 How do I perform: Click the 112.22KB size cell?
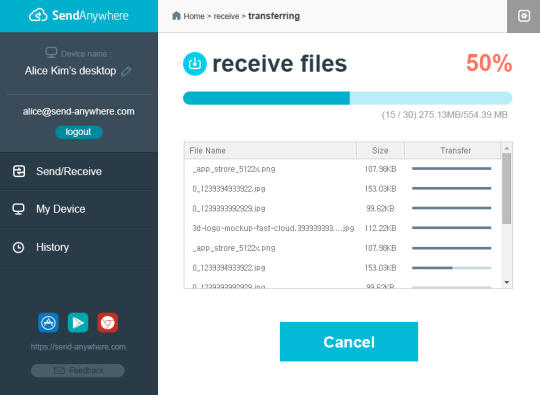[380, 228]
